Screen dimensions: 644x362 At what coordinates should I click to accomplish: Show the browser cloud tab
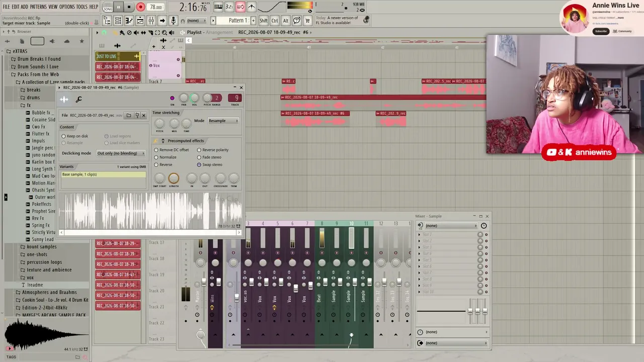pos(66,41)
